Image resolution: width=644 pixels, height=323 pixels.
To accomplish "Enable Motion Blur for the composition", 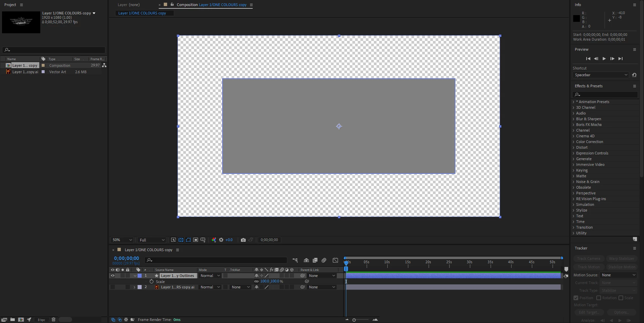I will (324, 260).
